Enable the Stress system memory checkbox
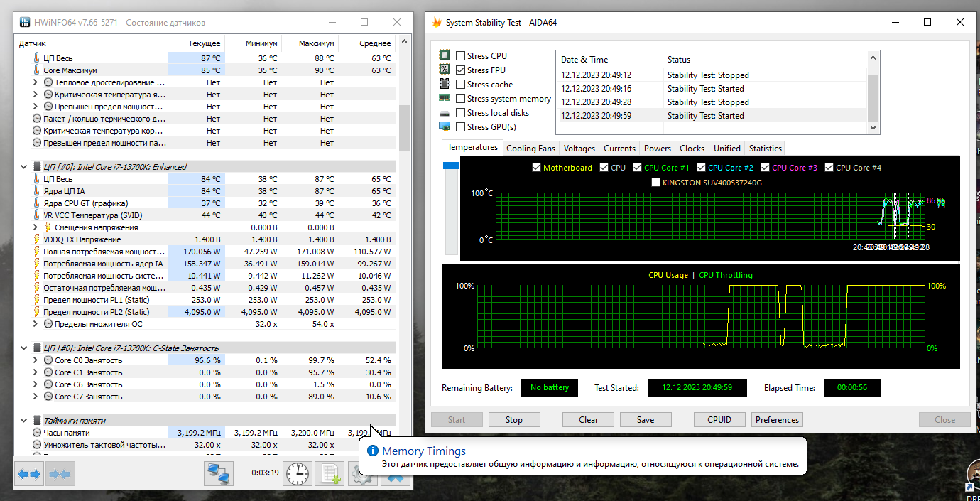The image size is (980, 501). [x=461, y=99]
